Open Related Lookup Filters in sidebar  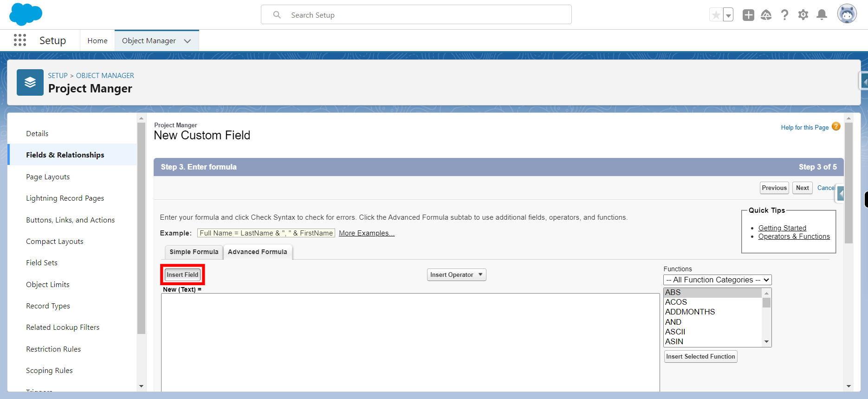(63, 327)
